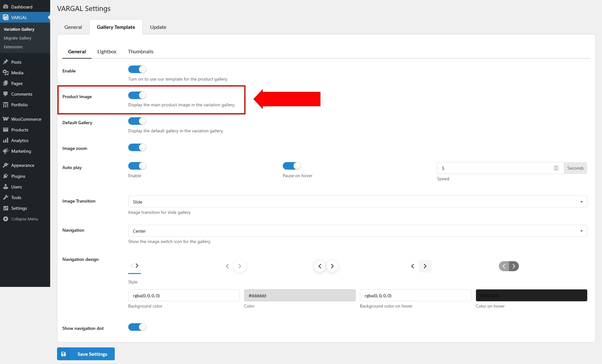Click the Media library icon
602x364 pixels.
pyautogui.click(x=6, y=73)
